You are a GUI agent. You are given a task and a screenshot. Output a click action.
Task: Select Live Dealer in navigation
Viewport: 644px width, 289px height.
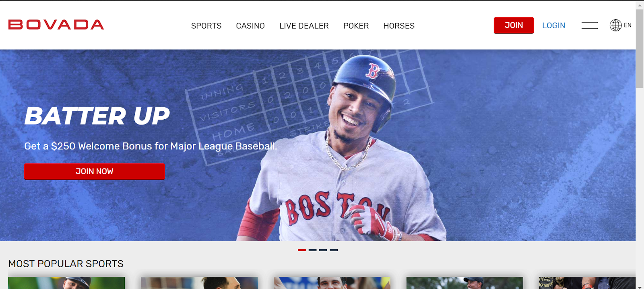[x=304, y=26]
